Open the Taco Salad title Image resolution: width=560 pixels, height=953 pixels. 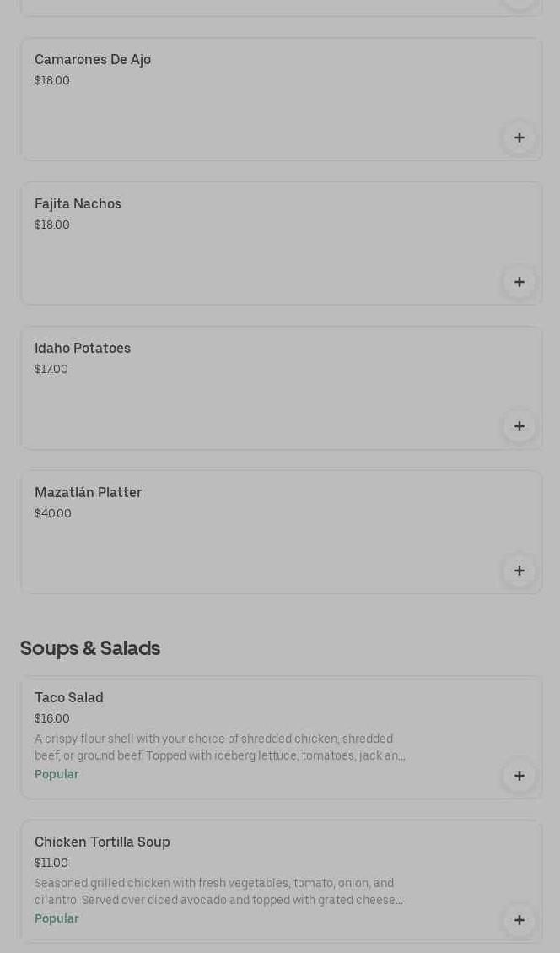pos(69,698)
